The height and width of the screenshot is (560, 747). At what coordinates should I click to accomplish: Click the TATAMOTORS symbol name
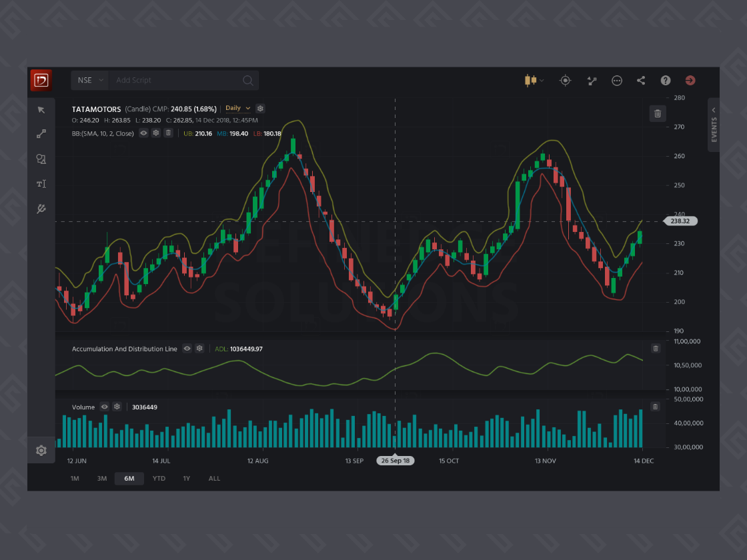point(96,109)
